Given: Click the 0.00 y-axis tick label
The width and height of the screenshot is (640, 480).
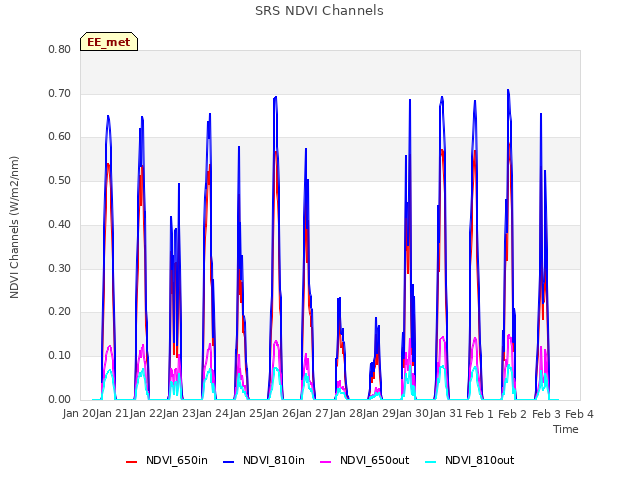Looking at the screenshot, I should pos(60,399).
